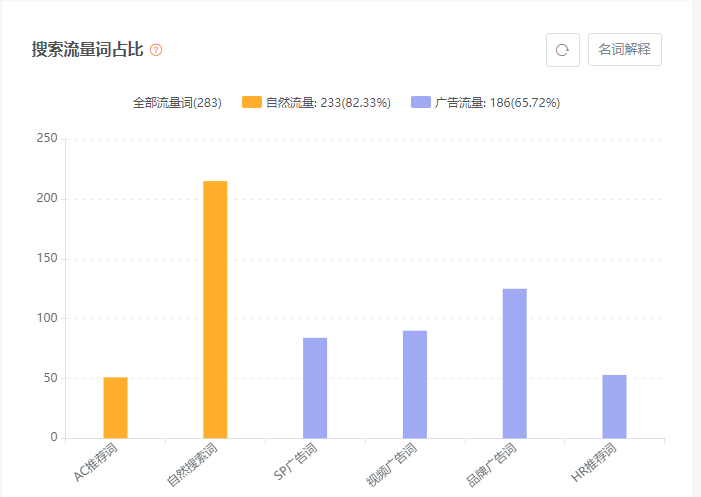Click the orange 自然流量 legend swatch

(x=252, y=102)
